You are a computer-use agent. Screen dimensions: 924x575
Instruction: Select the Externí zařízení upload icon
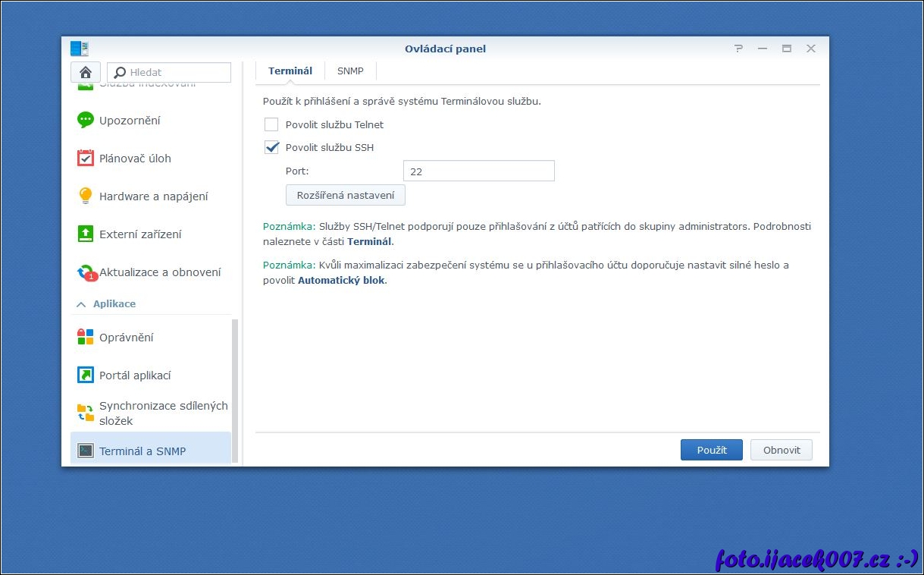(86, 234)
